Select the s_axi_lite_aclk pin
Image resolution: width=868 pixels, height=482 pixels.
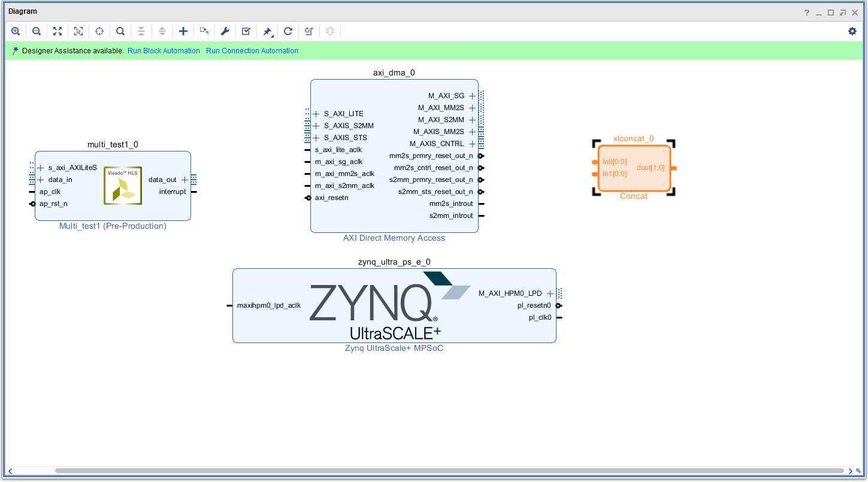338,150
